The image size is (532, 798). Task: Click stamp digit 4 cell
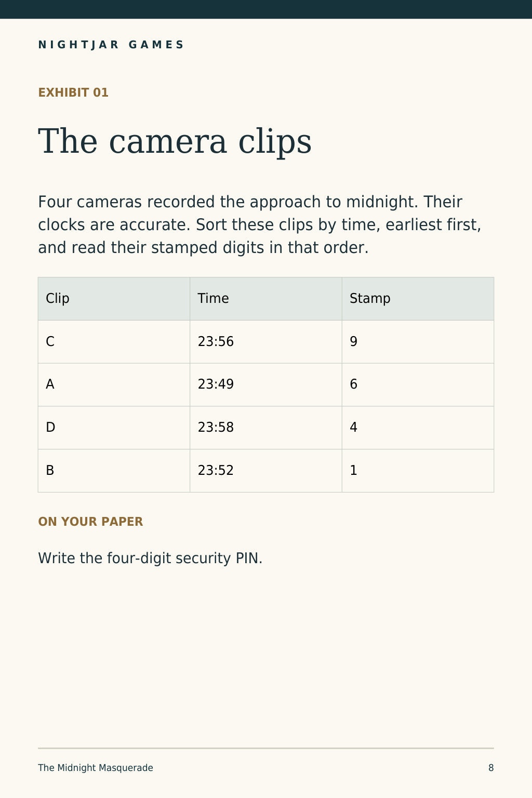[418, 428]
